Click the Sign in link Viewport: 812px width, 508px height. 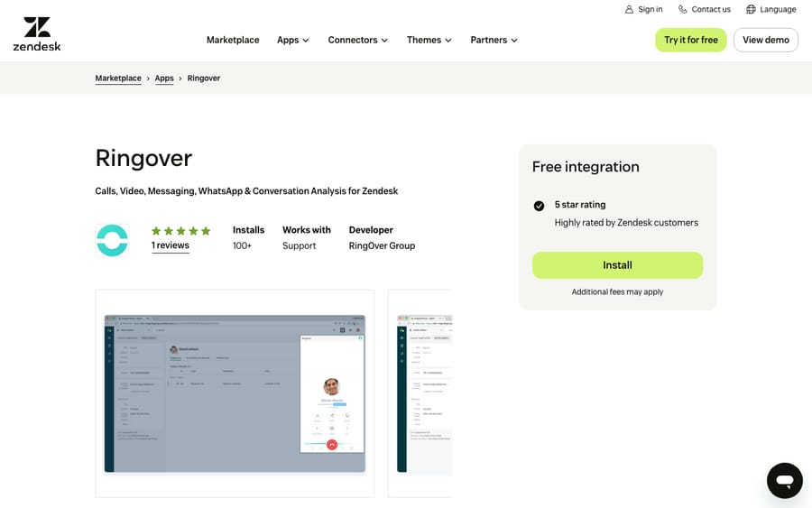643,9
